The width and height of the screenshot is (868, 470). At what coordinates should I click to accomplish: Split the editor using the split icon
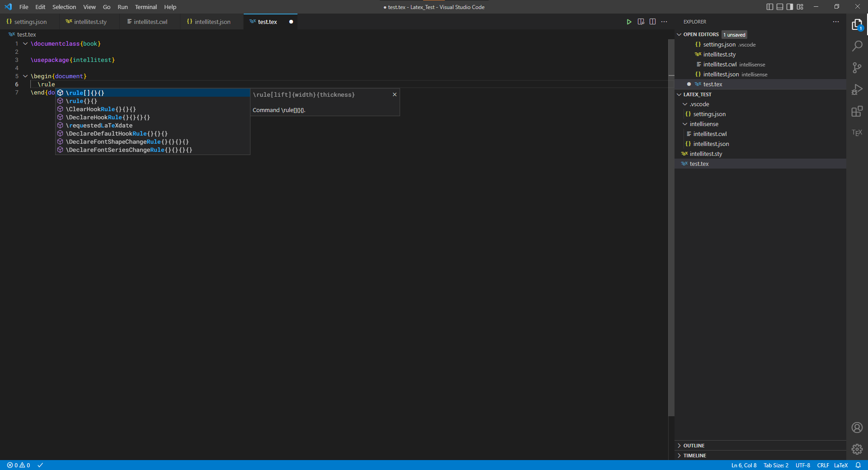(x=653, y=21)
